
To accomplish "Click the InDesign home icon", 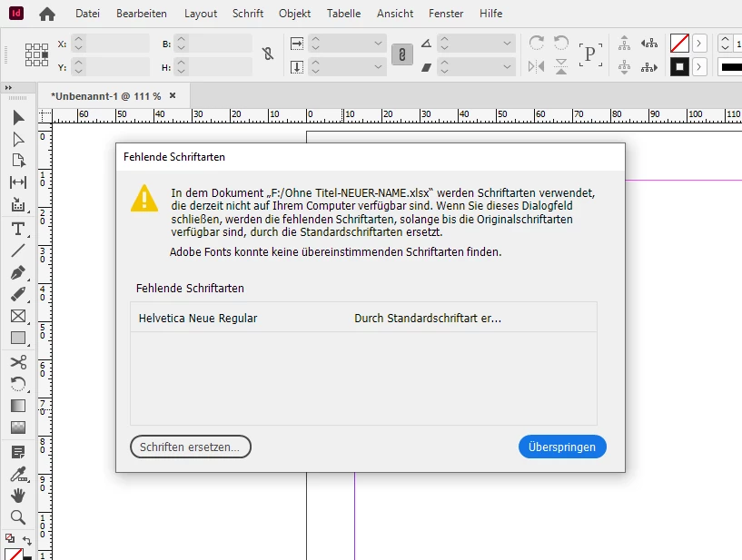I will point(47,14).
